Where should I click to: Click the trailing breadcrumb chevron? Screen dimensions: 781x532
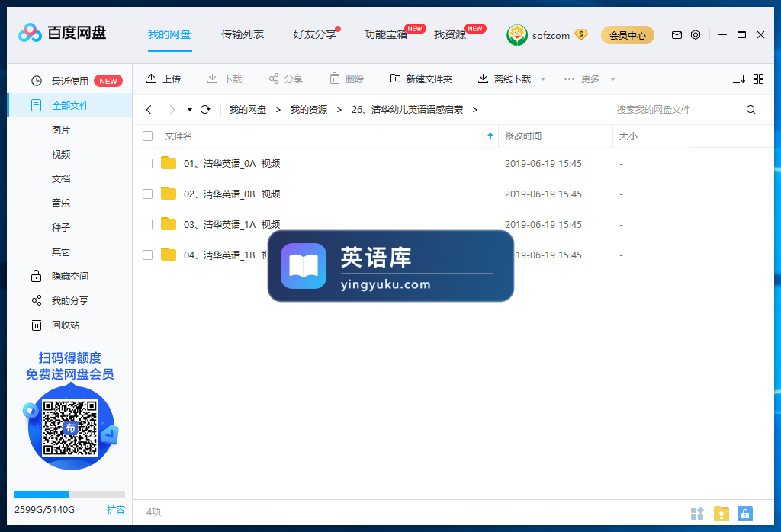pyautogui.click(x=474, y=110)
